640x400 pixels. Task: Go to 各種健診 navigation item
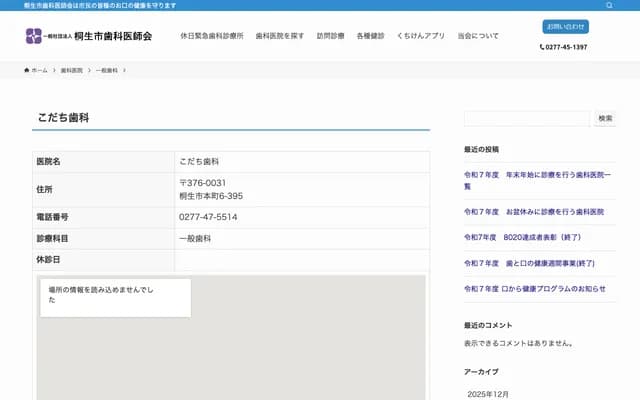(370, 36)
